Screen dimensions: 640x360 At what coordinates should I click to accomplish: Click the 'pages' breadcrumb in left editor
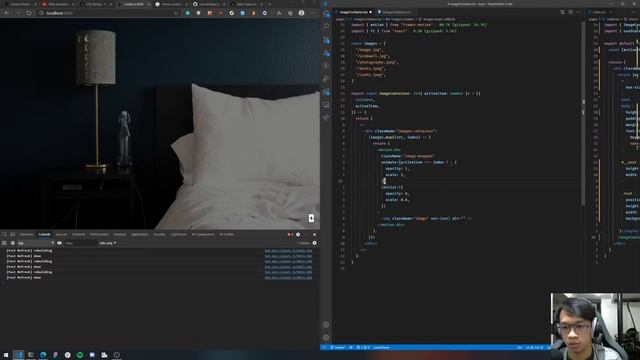click(340, 19)
